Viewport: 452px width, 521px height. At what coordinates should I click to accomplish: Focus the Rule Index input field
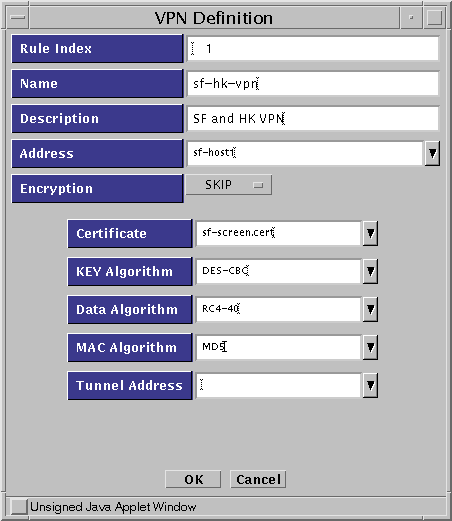point(313,49)
